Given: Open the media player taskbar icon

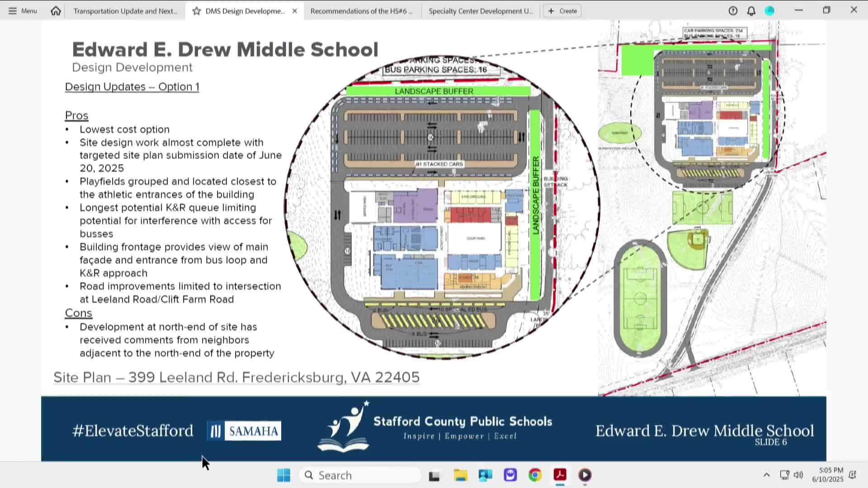Looking at the screenshot, I should pos(585,475).
